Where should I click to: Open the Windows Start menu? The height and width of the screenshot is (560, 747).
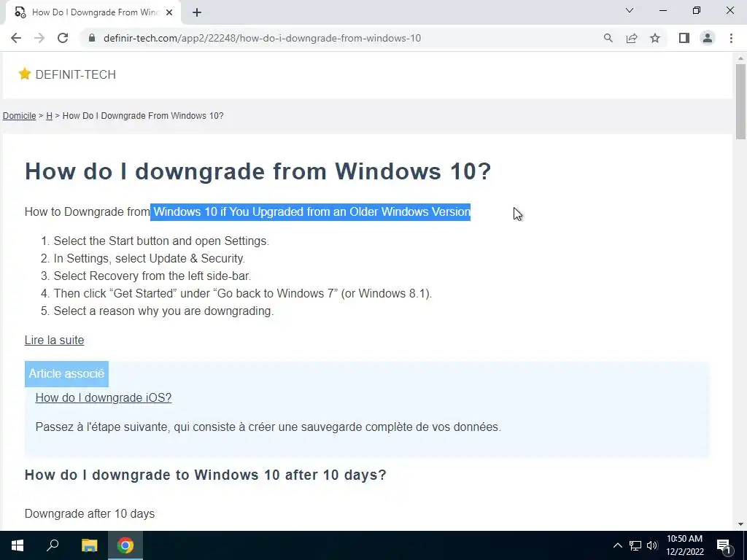point(18,545)
